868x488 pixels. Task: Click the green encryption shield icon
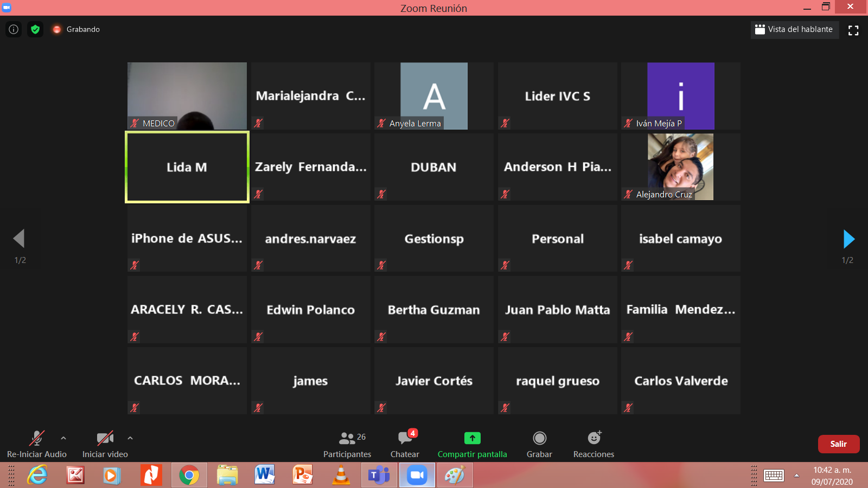tap(35, 29)
